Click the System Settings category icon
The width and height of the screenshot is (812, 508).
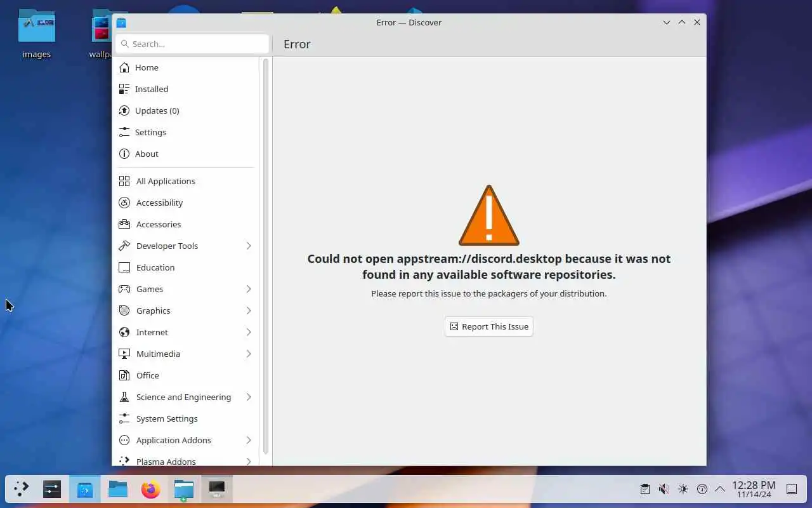click(124, 418)
